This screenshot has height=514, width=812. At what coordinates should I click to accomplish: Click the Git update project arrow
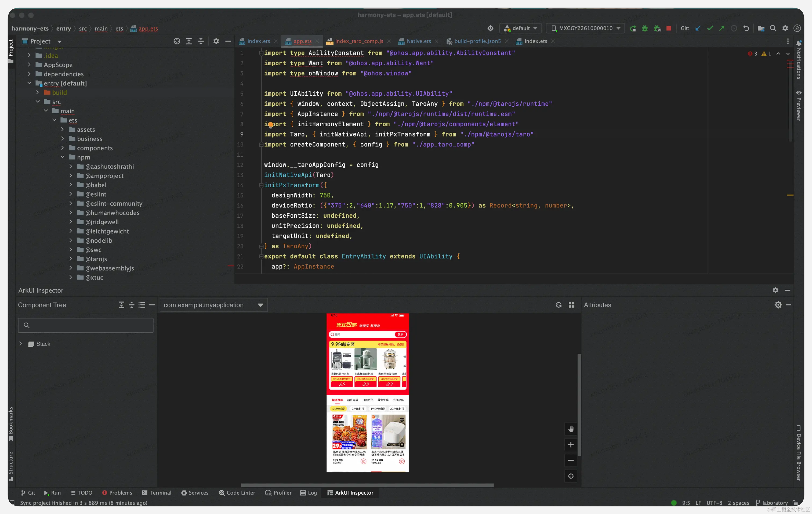698,28
